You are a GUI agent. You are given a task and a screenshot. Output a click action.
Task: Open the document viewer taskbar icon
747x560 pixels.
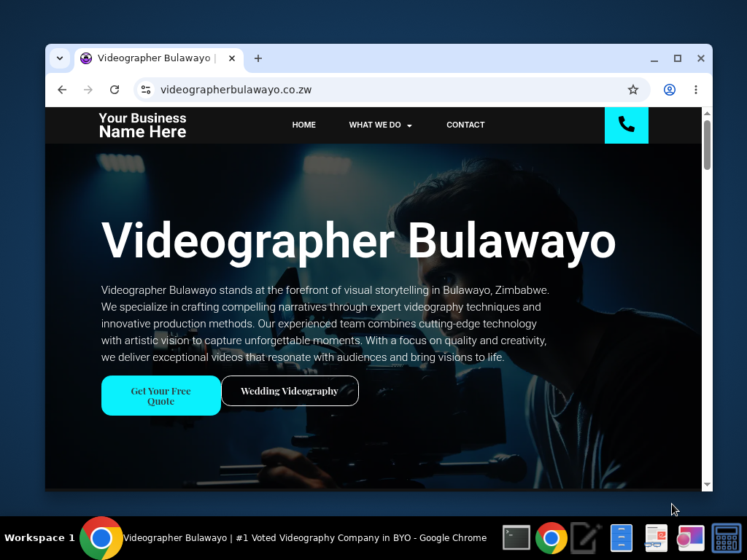[656, 538]
